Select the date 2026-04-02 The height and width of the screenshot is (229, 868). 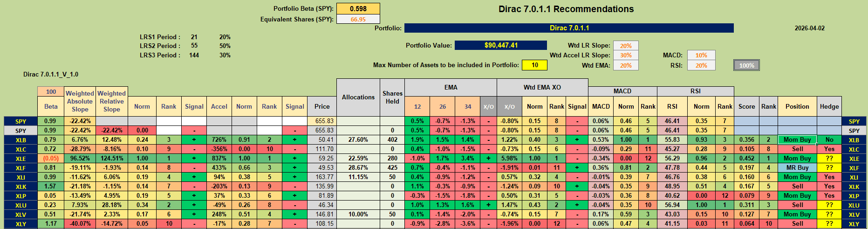pyautogui.click(x=809, y=28)
